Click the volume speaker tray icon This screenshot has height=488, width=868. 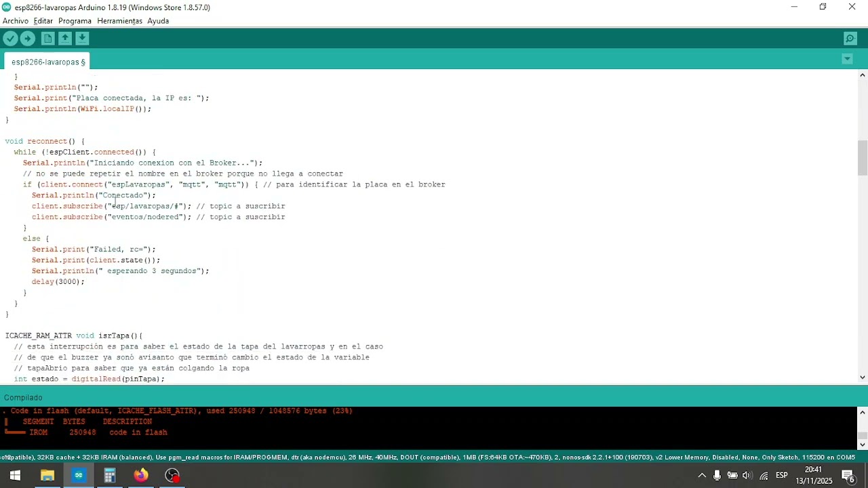tap(747, 475)
